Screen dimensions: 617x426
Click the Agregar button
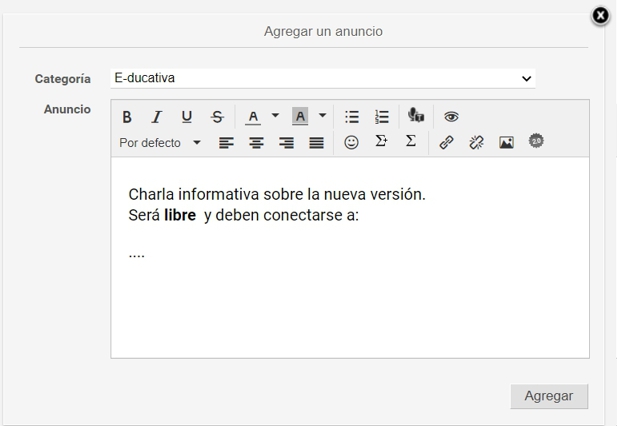549,396
